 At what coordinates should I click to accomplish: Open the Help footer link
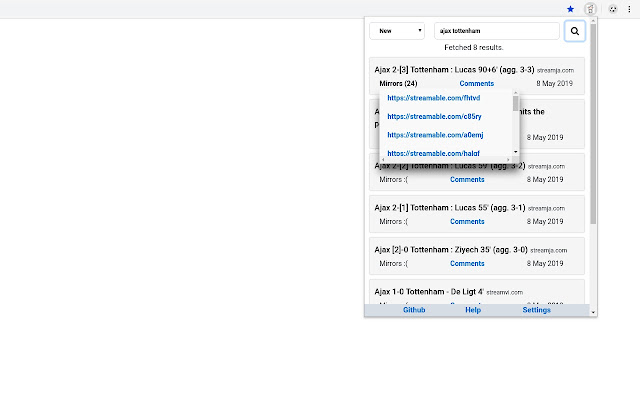[473, 310]
